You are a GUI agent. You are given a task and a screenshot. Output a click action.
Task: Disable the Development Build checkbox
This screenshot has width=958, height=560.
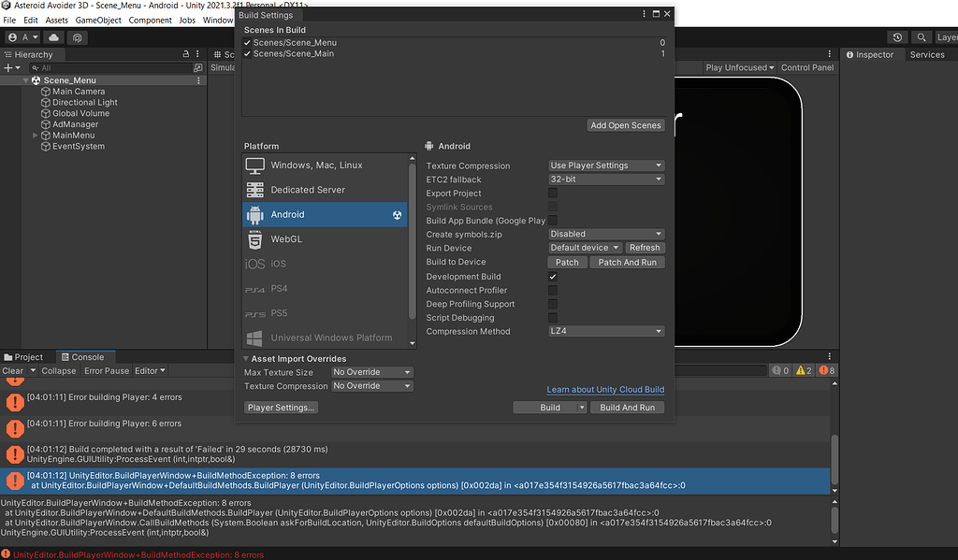[552, 277]
